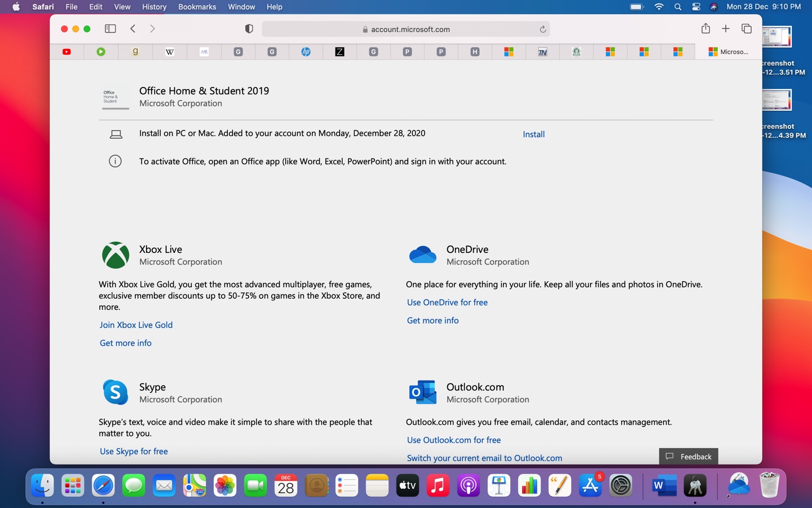Click the Skype logo icon
812x508 pixels.
pyautogui.click(x=116, y=392)
